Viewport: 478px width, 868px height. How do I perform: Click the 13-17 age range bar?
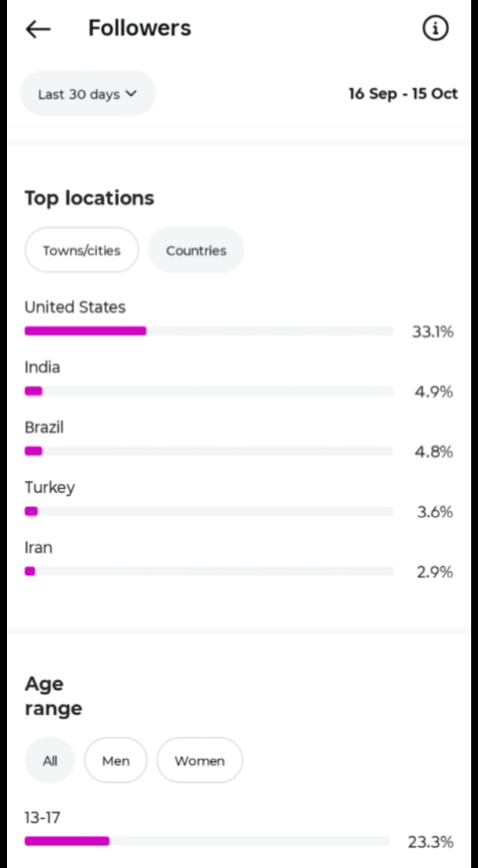click(207, 841)
